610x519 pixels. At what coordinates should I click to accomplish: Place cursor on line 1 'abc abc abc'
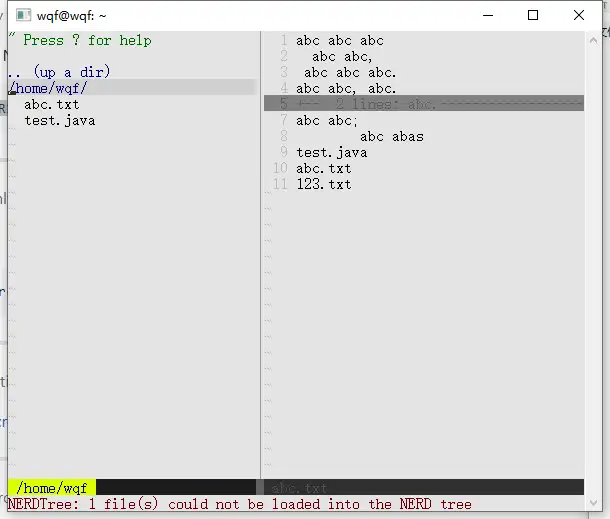click(339, 40)
